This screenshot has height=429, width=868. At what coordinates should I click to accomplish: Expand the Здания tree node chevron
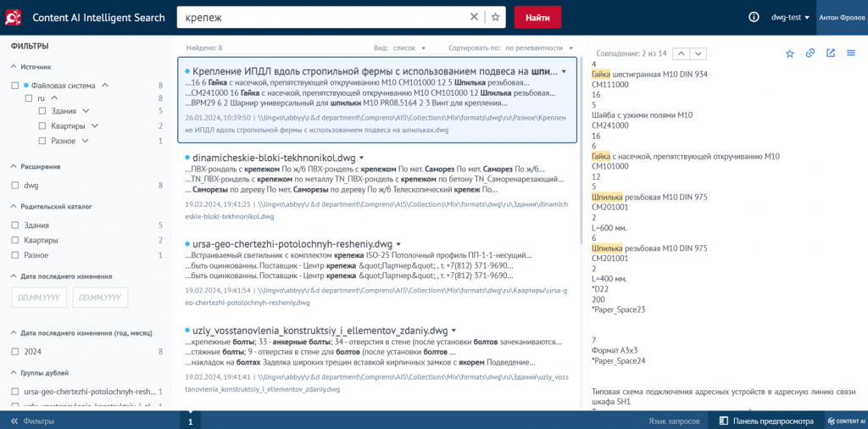point(86,111)
